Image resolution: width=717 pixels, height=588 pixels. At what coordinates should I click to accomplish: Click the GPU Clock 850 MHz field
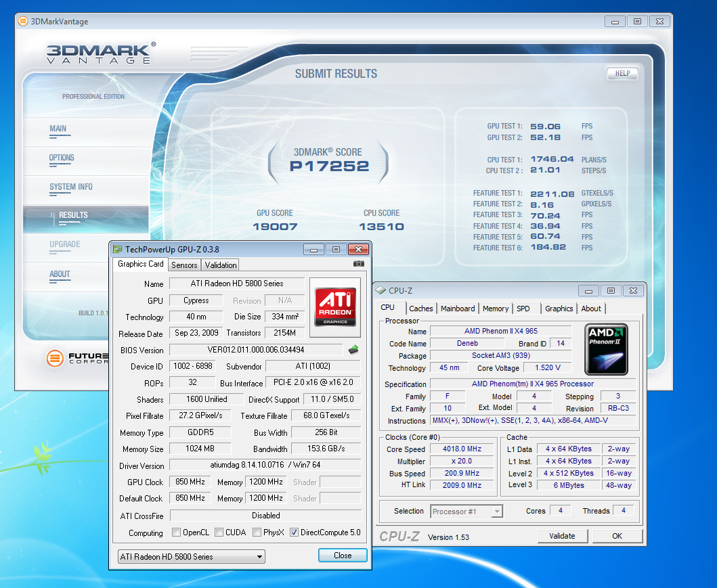coord(190,482)
